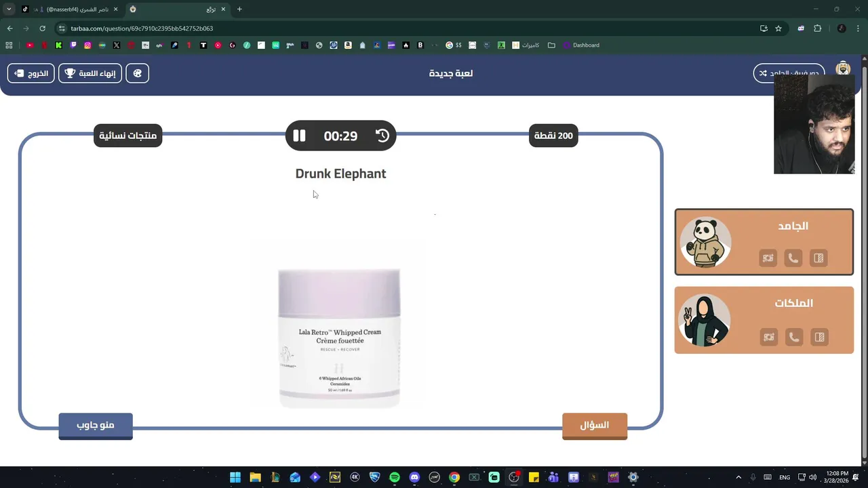The image size is (868, 488).
Task: Click the الملكات team avatar
Action: click(705, 321)
